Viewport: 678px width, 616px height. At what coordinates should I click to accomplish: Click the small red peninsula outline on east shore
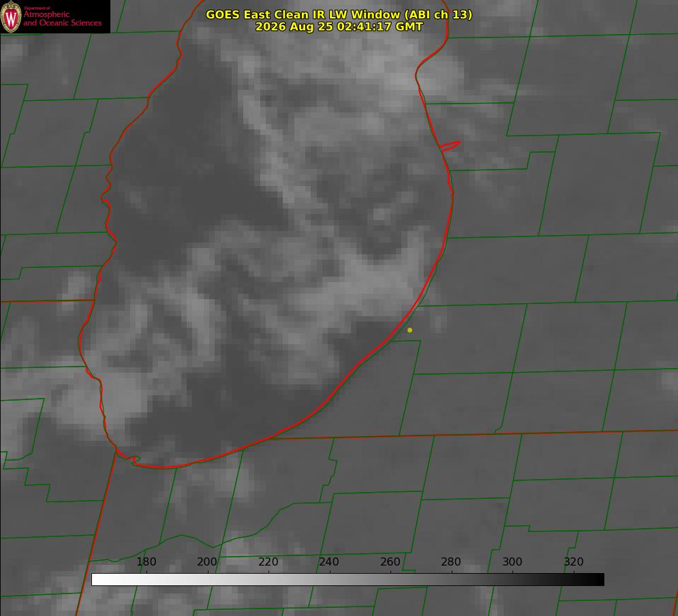click(x=450, y=146)
